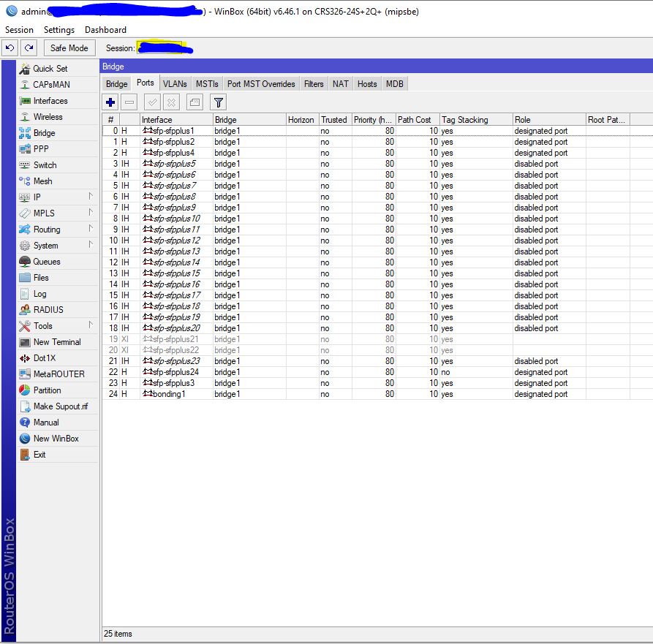Open Wireless in the sidebar

58,117
